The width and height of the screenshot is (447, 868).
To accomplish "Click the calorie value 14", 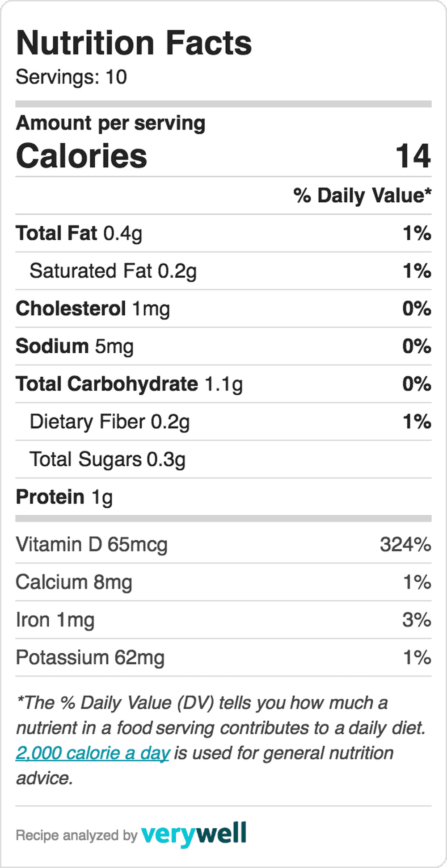I will click(413, 156).
